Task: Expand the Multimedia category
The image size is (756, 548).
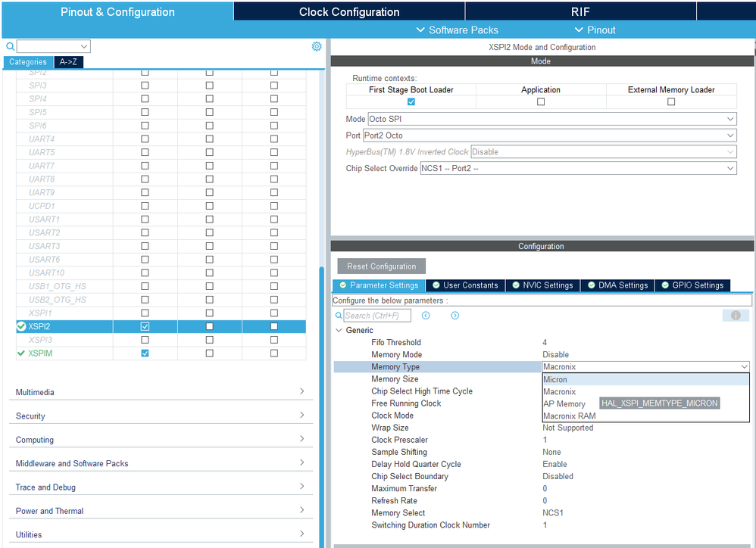Action: 161,391
